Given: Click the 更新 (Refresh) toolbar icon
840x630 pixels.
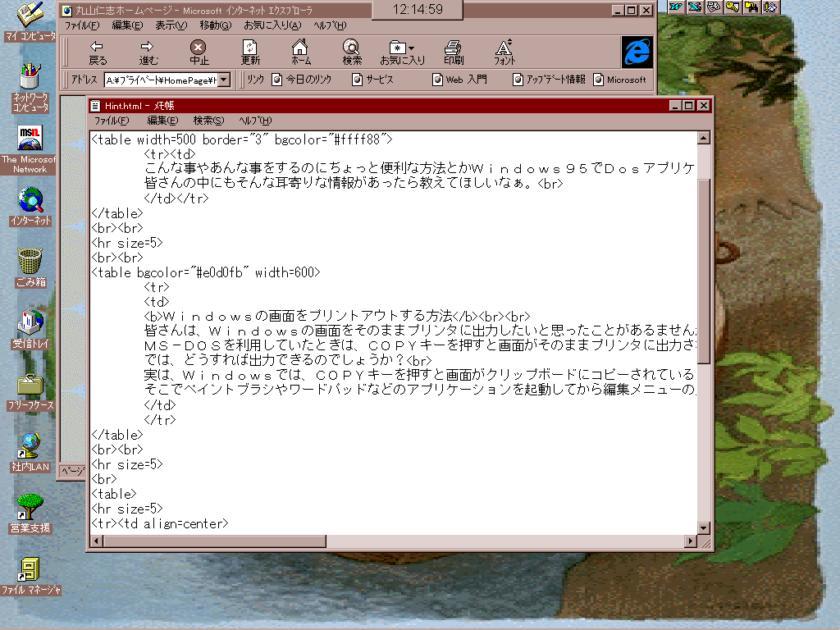Looking at the screenshot, I should coord(250,52).
